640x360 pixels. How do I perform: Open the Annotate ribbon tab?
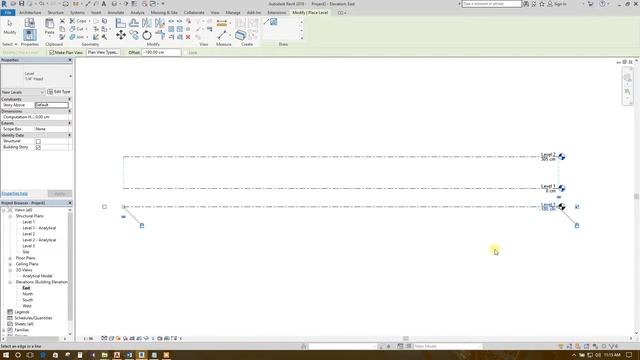116,13
